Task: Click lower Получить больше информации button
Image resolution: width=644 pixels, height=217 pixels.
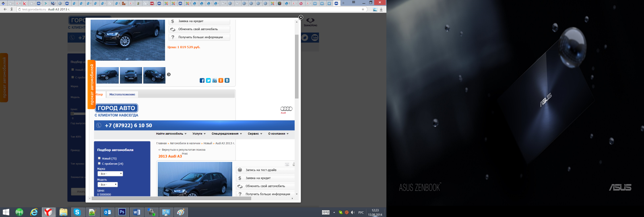Action: pos(265,194)
